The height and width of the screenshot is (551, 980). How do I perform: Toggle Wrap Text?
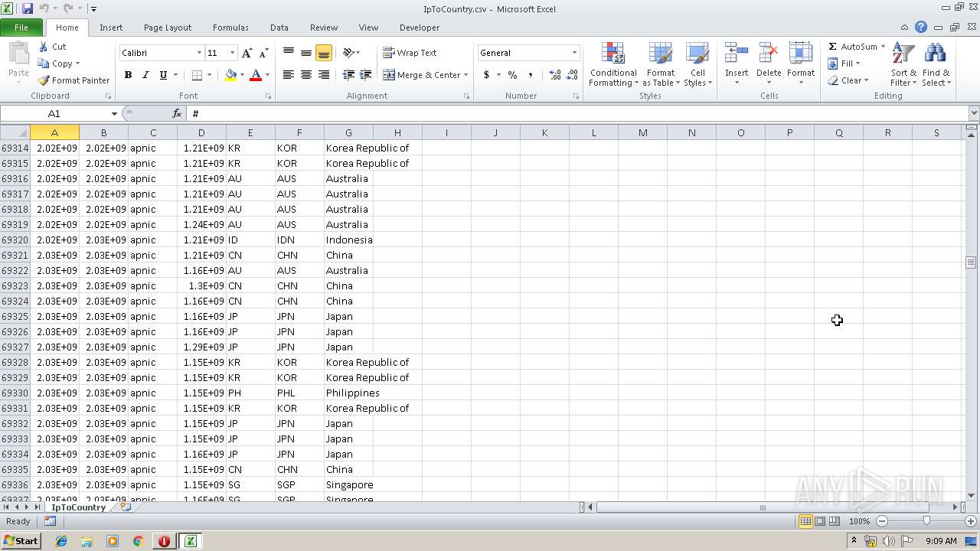point(410,53)
